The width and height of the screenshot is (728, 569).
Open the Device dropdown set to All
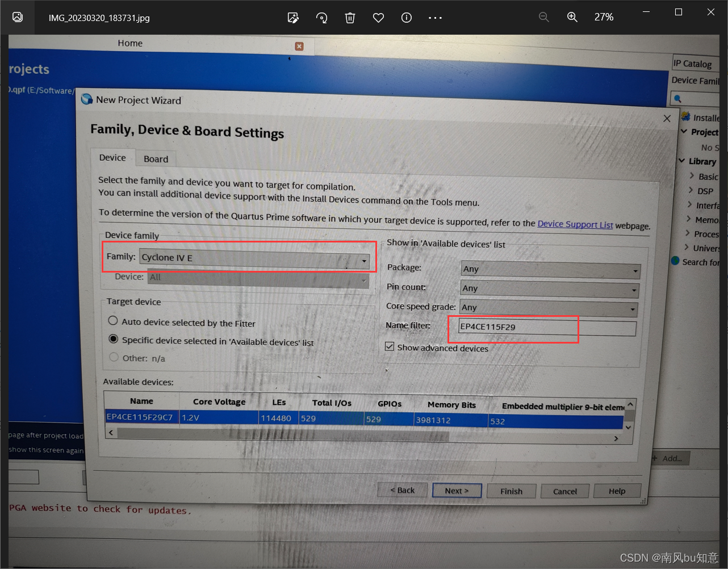click(258, 279)
